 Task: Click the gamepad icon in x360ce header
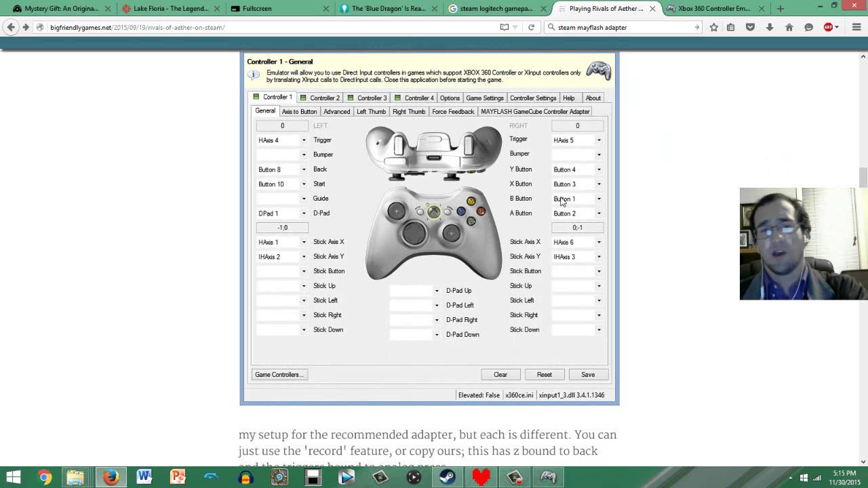598,70
